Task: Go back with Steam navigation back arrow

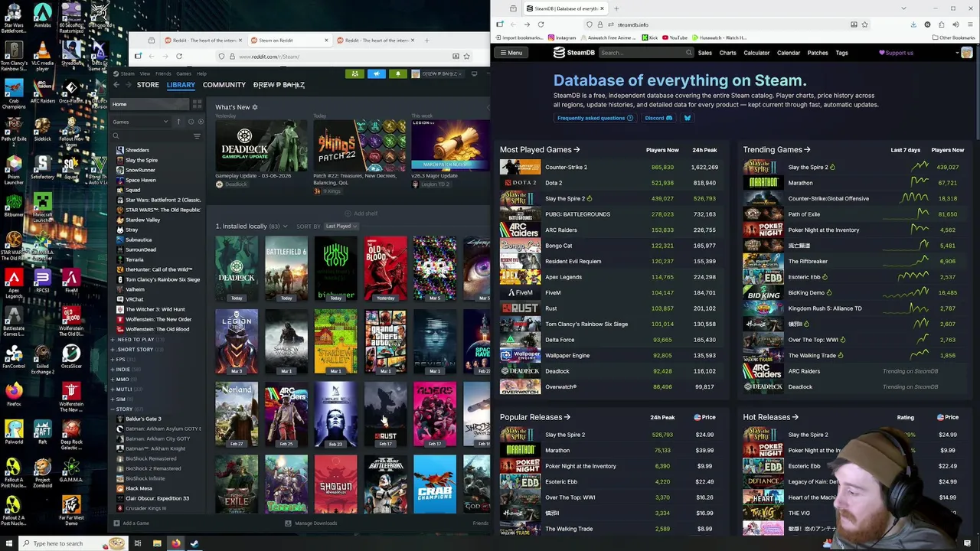Action: click(x=116, y=85)
